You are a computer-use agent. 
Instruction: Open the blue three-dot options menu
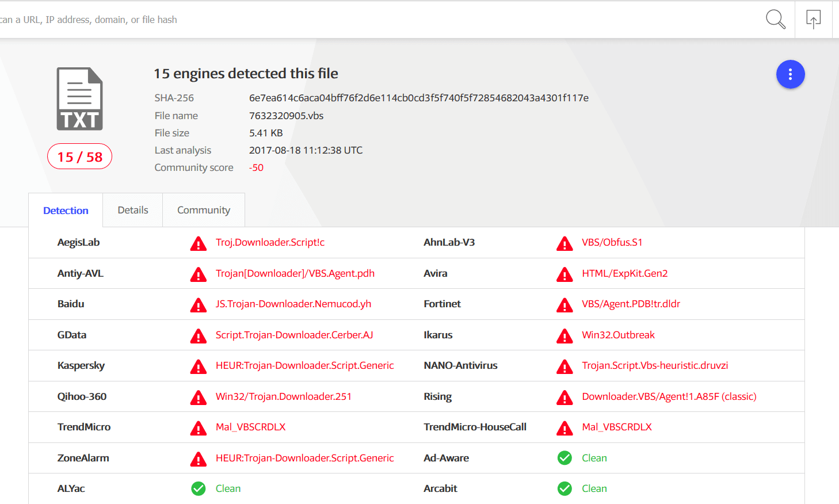tap(790, 74)
